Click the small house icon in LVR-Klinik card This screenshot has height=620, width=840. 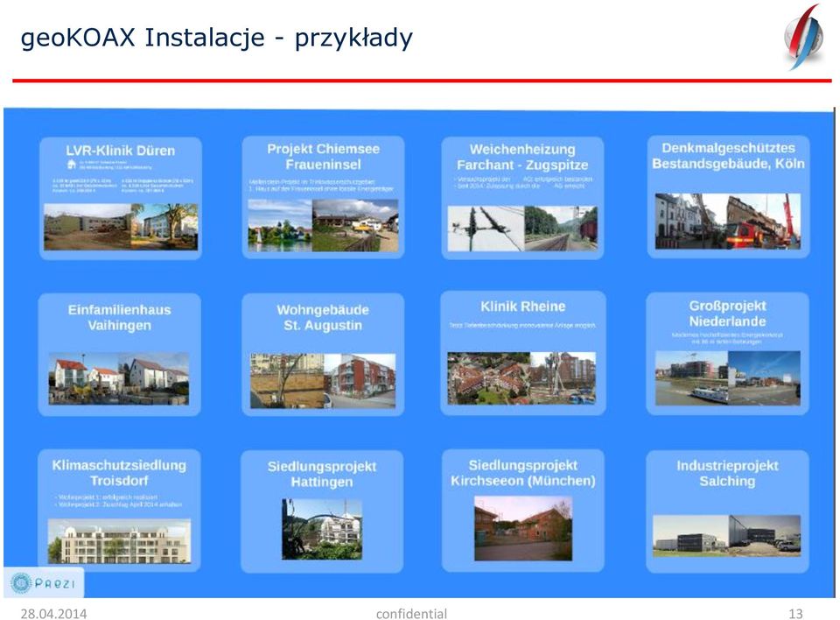[x=72, y=164]
